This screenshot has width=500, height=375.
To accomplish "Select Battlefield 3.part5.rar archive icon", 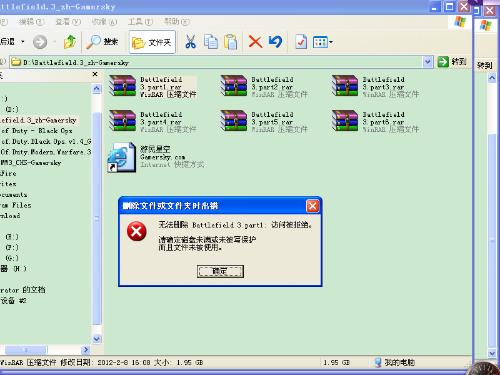I will [x=234, y=121].
